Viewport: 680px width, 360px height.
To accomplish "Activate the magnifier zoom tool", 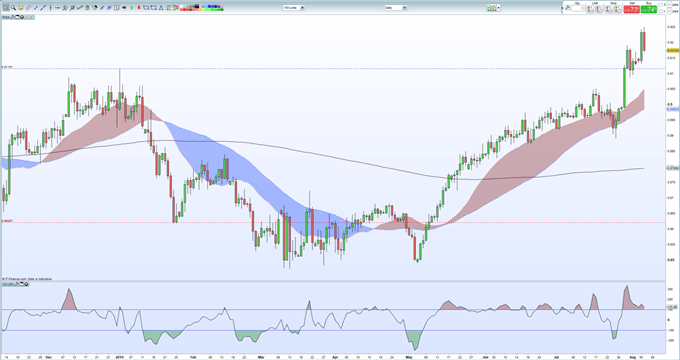I will (13, 7).
